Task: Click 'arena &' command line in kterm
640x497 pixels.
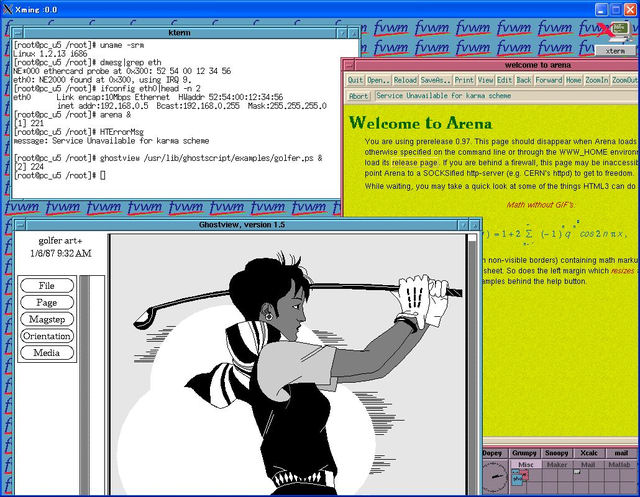Action: click(x=73, y=115)
